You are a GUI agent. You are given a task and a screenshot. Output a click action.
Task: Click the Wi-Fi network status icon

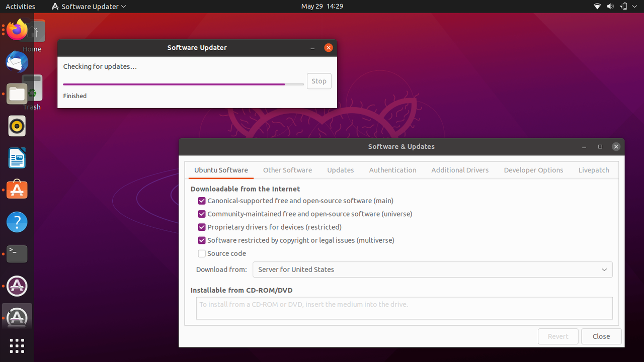click(597, 7)
